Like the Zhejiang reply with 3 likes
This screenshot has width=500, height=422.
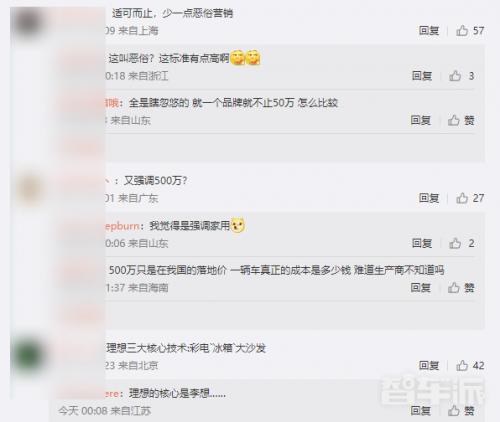pos(462,76)
